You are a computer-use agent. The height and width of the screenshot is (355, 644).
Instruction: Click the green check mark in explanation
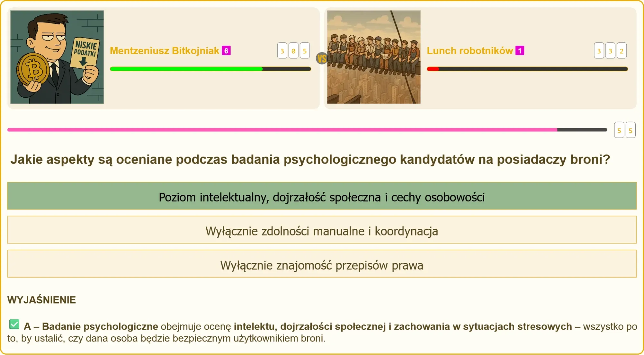pyautogui.click(x=14, y=324)
